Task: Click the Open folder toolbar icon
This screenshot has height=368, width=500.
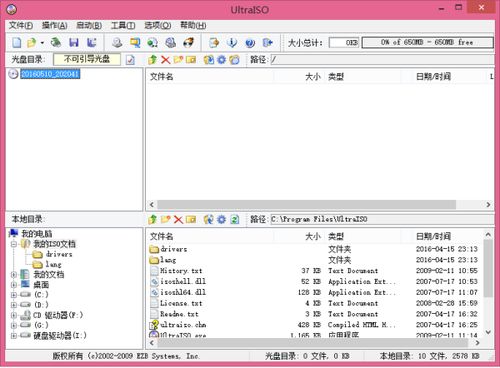Action: point(32,42)
